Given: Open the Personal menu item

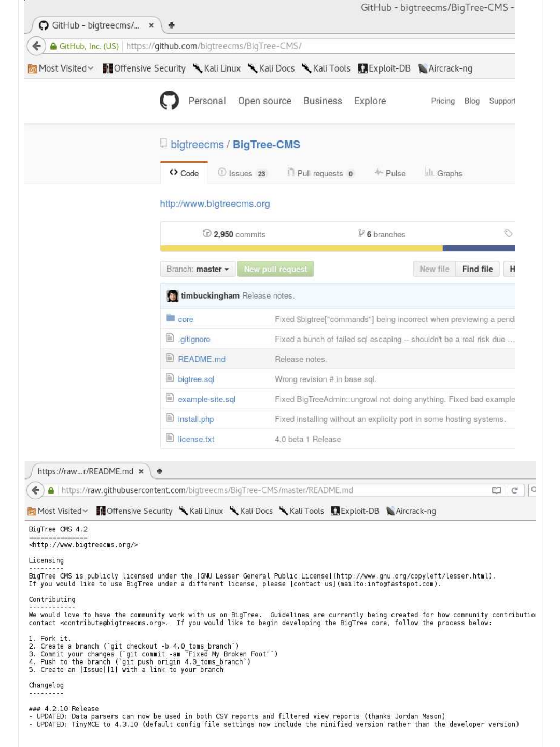Looking at the screenshot, I should [x=207, y=101].
